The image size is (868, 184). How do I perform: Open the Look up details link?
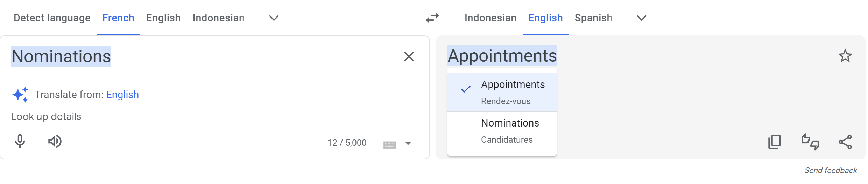pyautogui.click(x=46, y=116)
